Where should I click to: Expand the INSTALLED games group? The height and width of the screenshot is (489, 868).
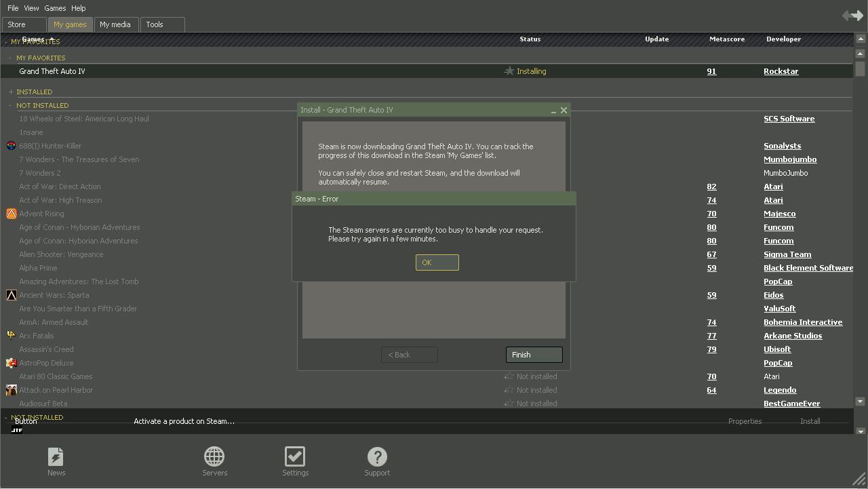tap(11, 92)
